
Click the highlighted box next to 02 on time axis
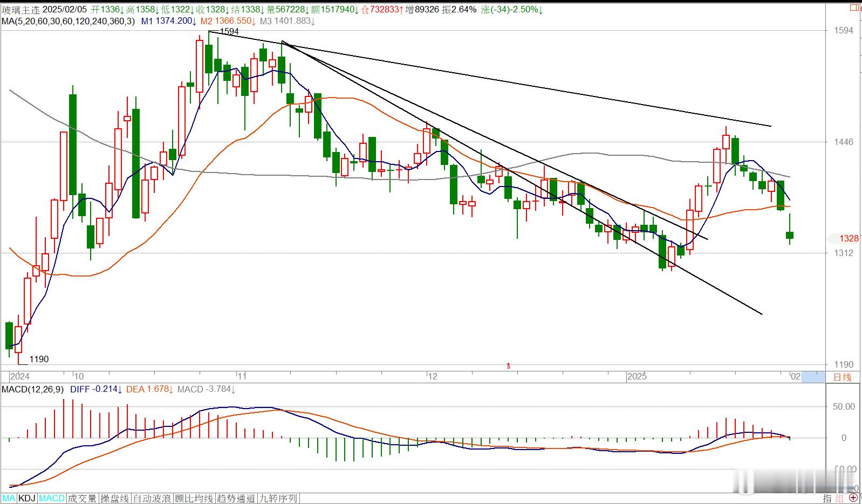click(x=813, y=377)
